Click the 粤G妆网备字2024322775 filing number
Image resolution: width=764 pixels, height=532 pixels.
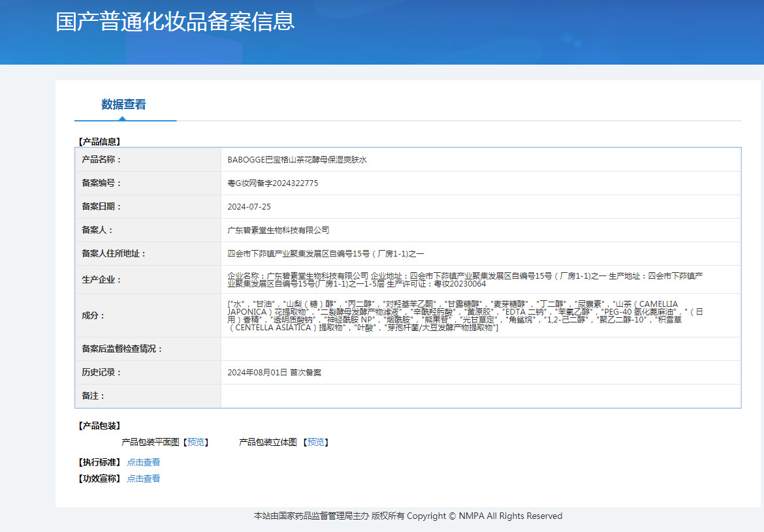point(272,183)
